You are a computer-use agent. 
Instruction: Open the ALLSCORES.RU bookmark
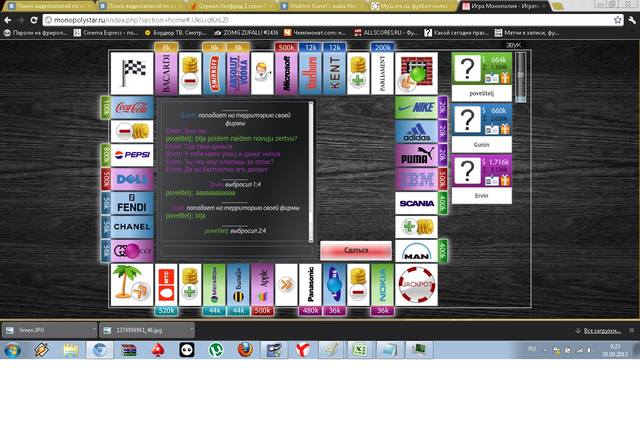click(386, 33)
